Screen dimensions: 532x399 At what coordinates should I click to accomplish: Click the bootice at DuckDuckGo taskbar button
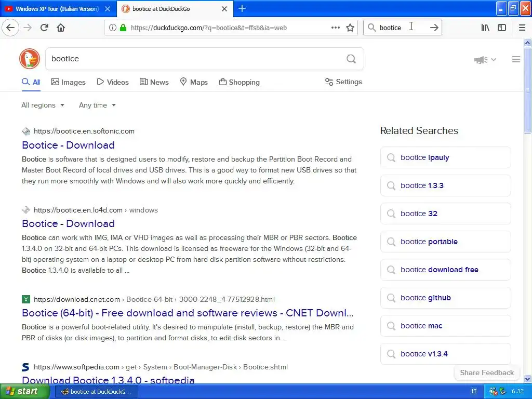(96, 392)
